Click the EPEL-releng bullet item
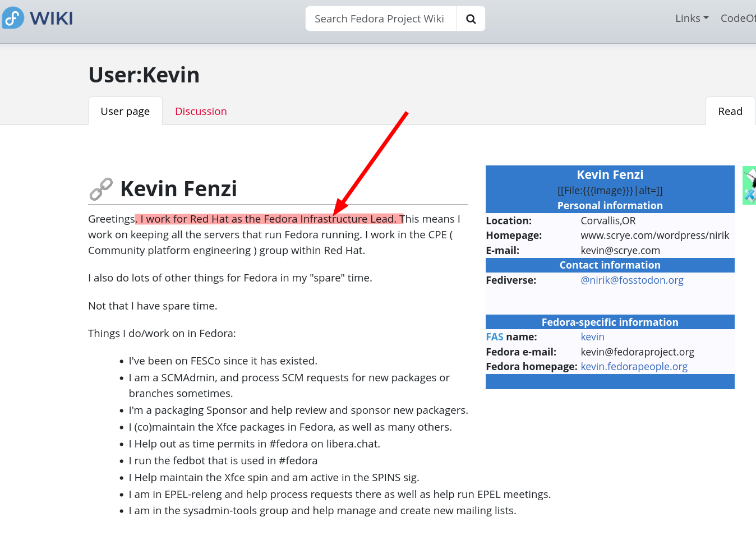Viewport: 756px width, 540px height. tap(340, 495)
